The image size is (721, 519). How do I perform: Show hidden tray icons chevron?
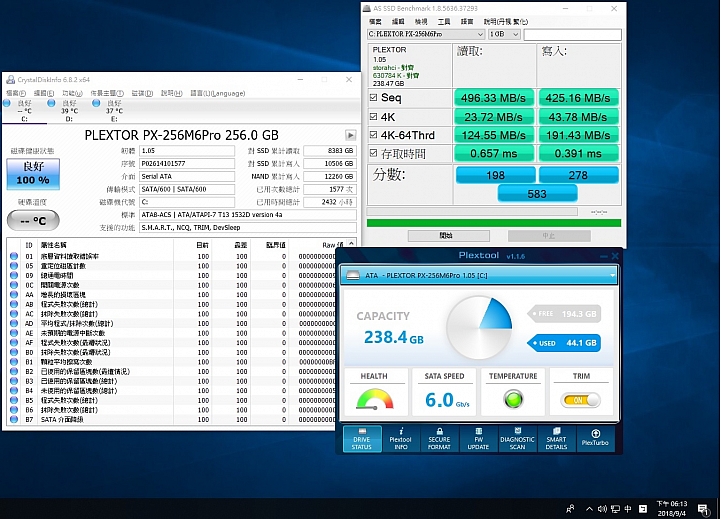coord(589,509)
